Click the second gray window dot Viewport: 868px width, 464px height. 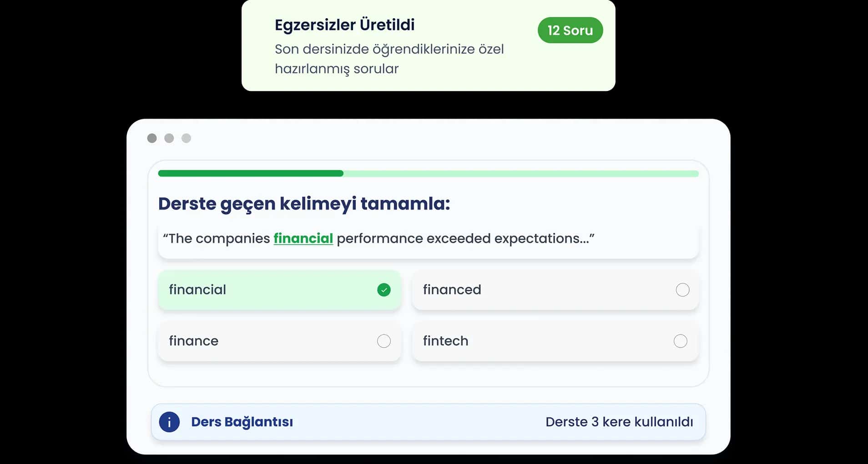click(169, 138)
